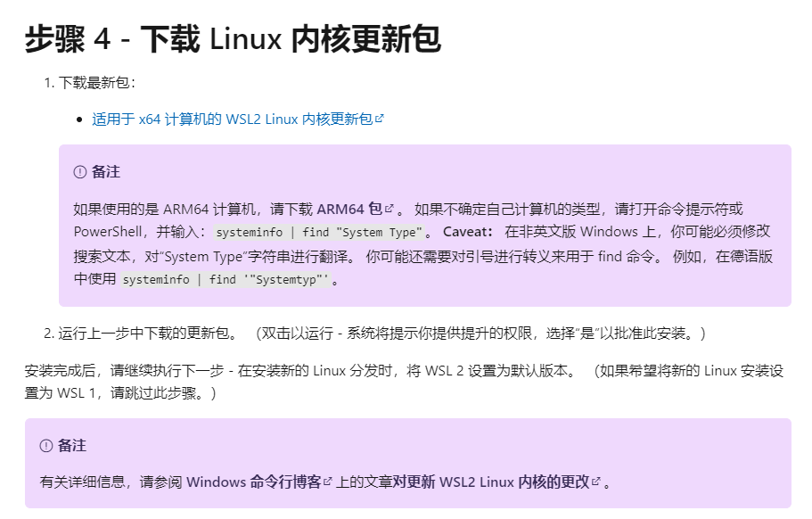
Task: Click the first 备注 note title
Action: coord(106,171)
